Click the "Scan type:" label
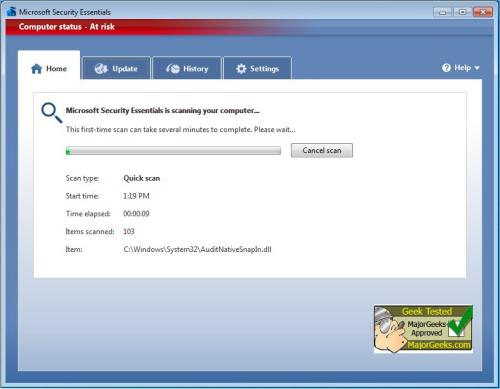This screenshot has height=389, width=500. tap(82, 178)
